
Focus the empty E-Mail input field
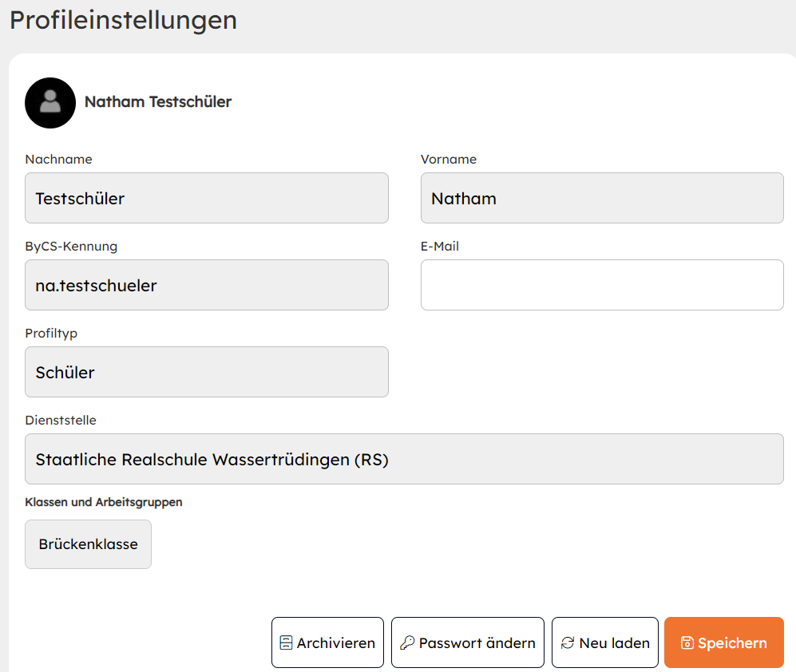[601, 285]
